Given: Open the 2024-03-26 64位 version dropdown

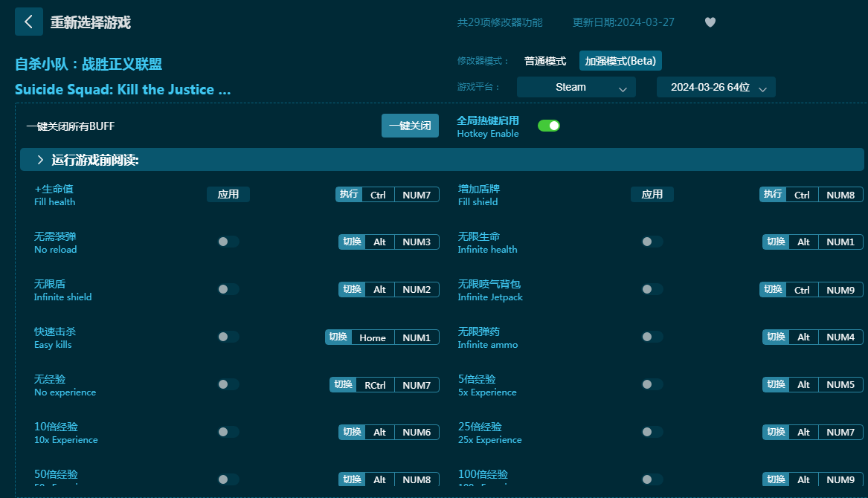Looking at the screenshot, I should click(x=716, y=88).
